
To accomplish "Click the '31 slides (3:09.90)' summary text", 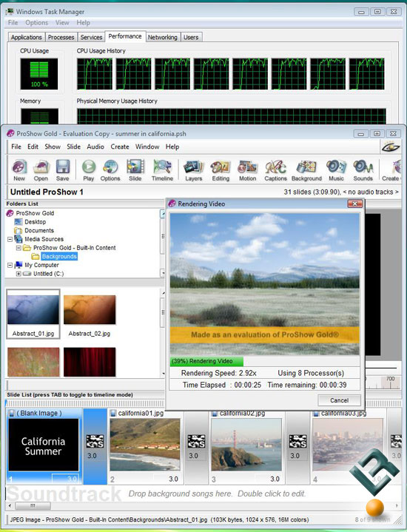I will [x=312, y=192].
